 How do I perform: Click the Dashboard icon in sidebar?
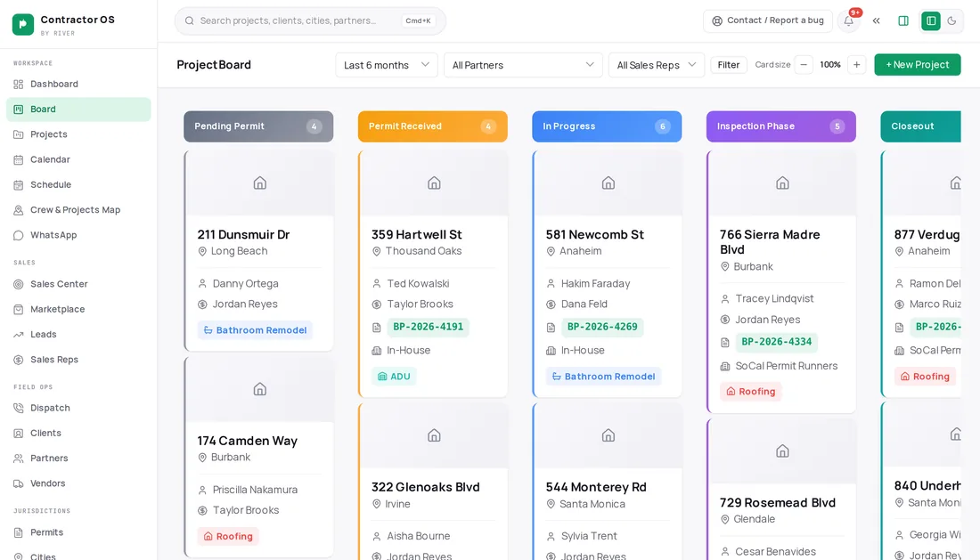click(x=19, y=85)
